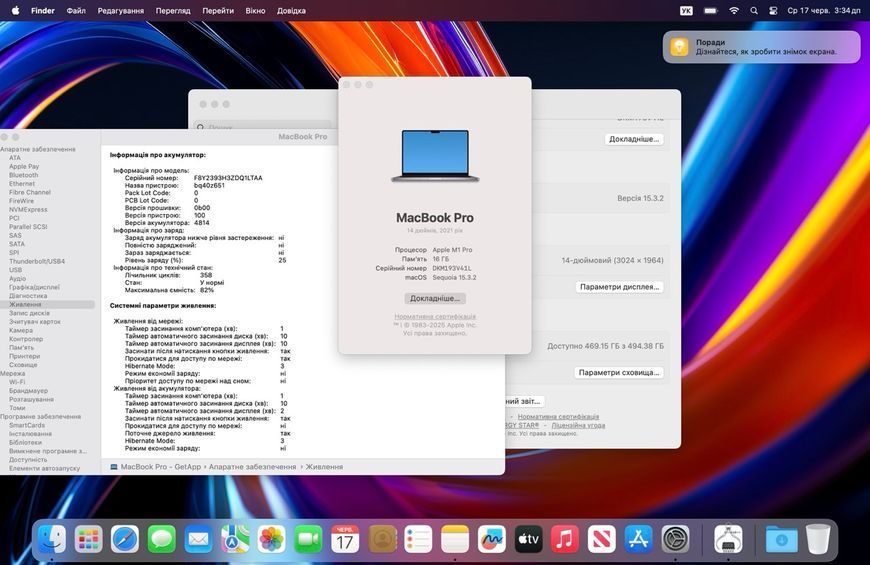The image size is (870, 565).
Task: Select the cycle count value 358
Action: coord(206,275)
